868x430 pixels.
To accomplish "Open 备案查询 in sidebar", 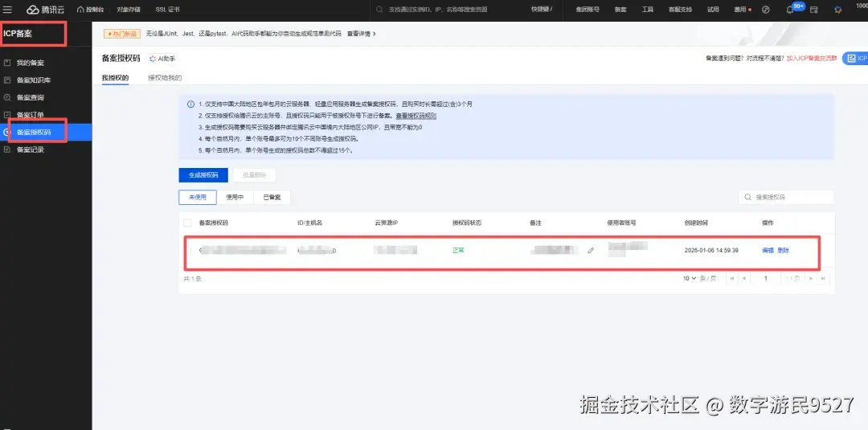I will point(31,97).
